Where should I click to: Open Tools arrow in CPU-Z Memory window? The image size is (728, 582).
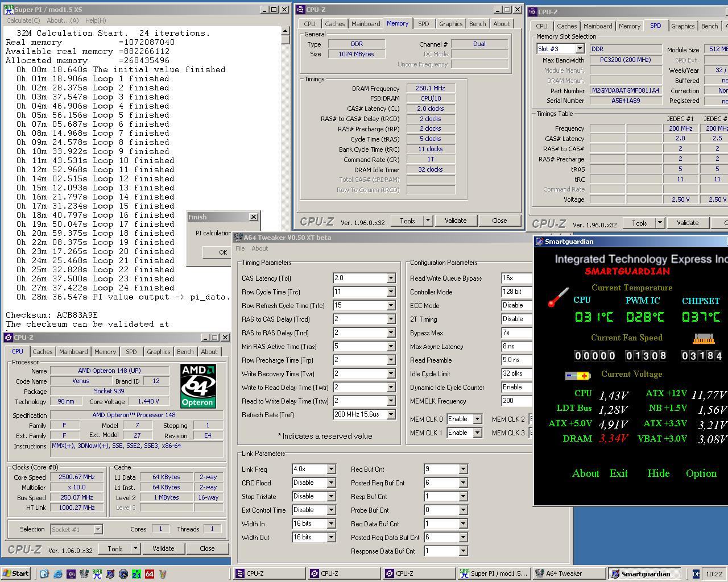428,221
